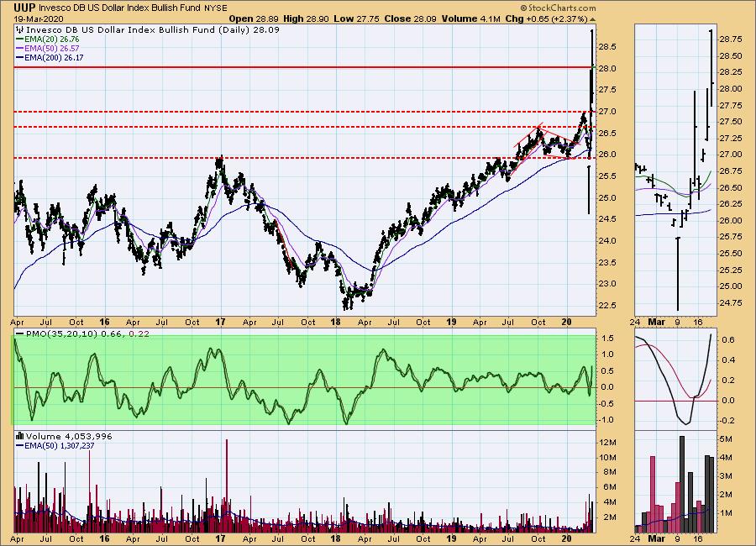Screen dimensions: 756x546
Task: Click the solid red resistance line at 28.0
Action: (x=304, y=67)
